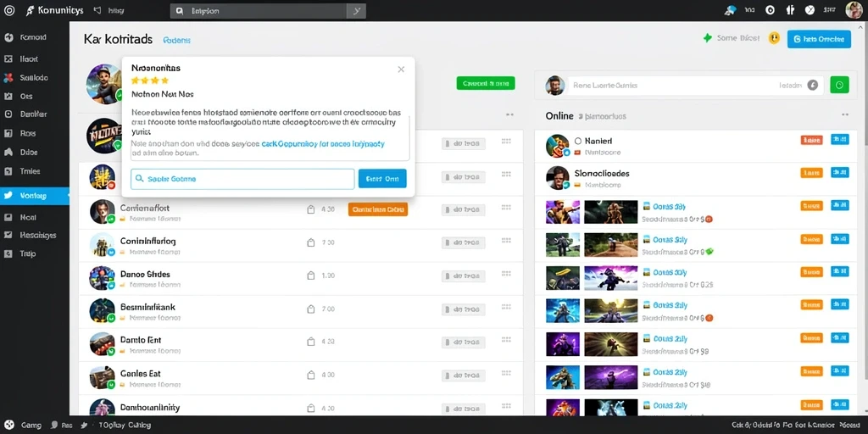Open the user avatar in top right corner
The height and width of the screenshot is (434, 868).
[x=854, y=10]
